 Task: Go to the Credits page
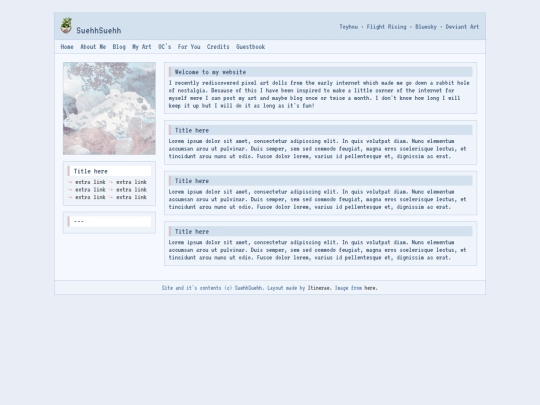tap(218, 47)
